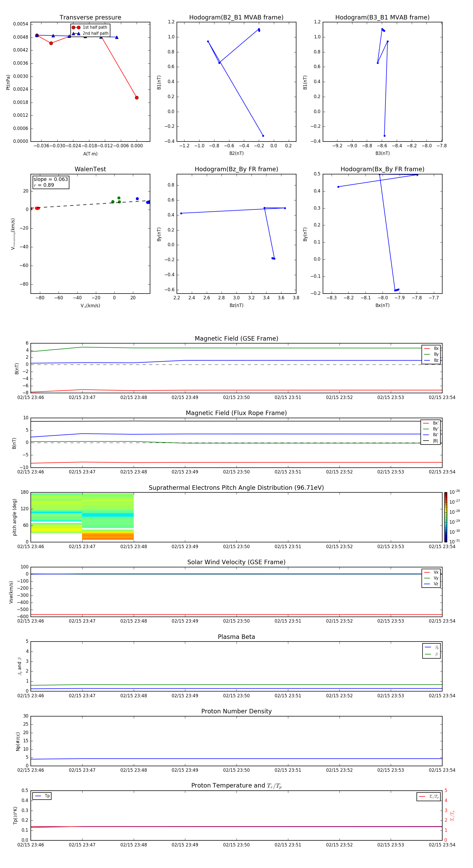Screen dimensions: 473x868
Task: Click the 'Bz(nT)' hodogram axis label
Action: click(236, 305)
